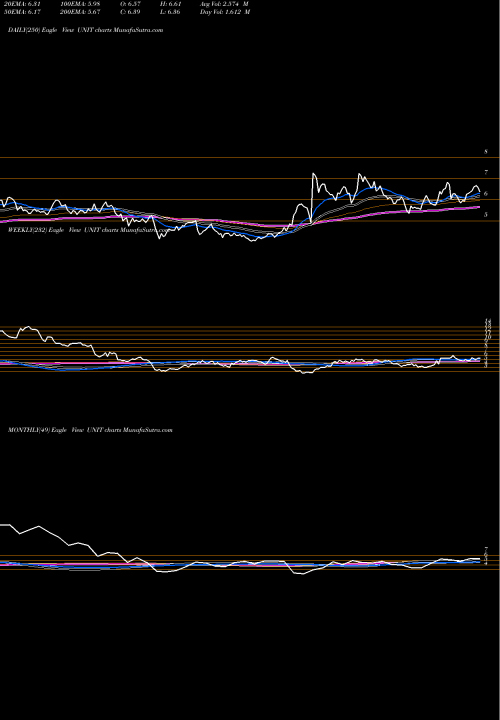Click the 'Avg Vol' reading
This screenshot has width=500, height=720.
(225, 4)
